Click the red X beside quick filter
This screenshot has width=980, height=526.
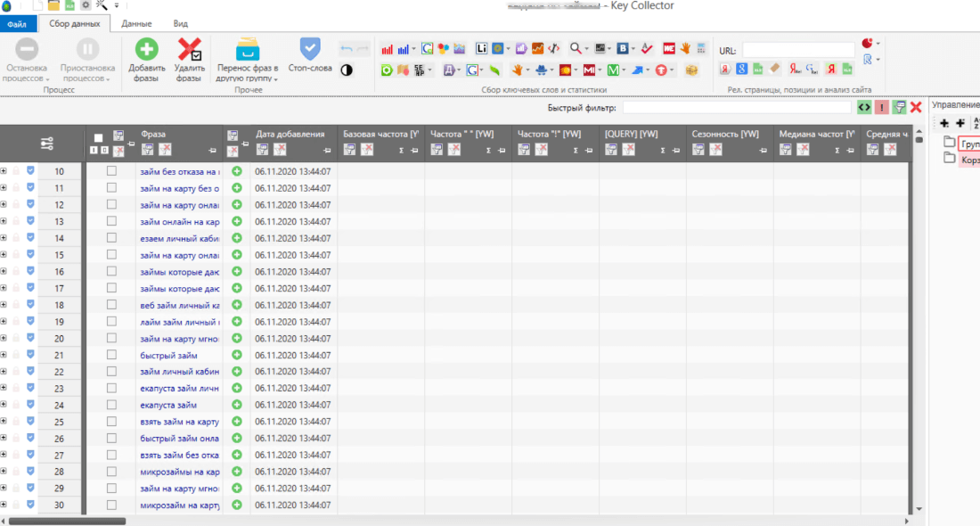[916, 108]
